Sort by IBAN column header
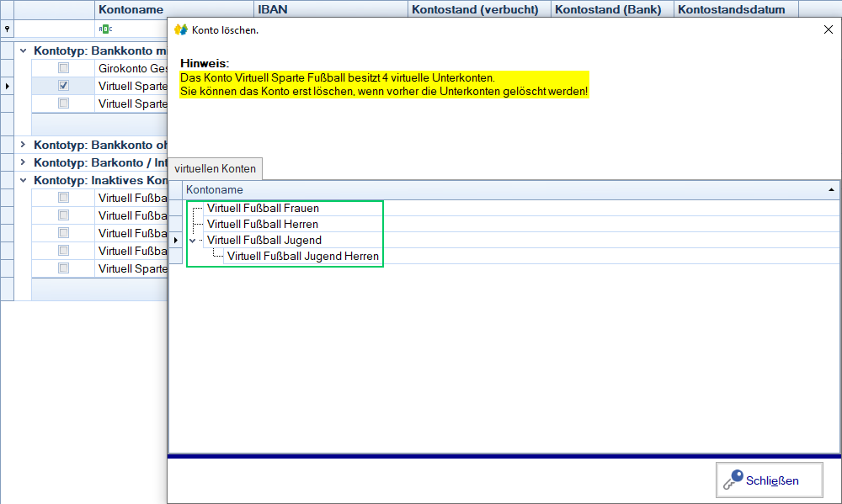The width and height of the screenshot is (842, 504). click(x=330, y=9)
